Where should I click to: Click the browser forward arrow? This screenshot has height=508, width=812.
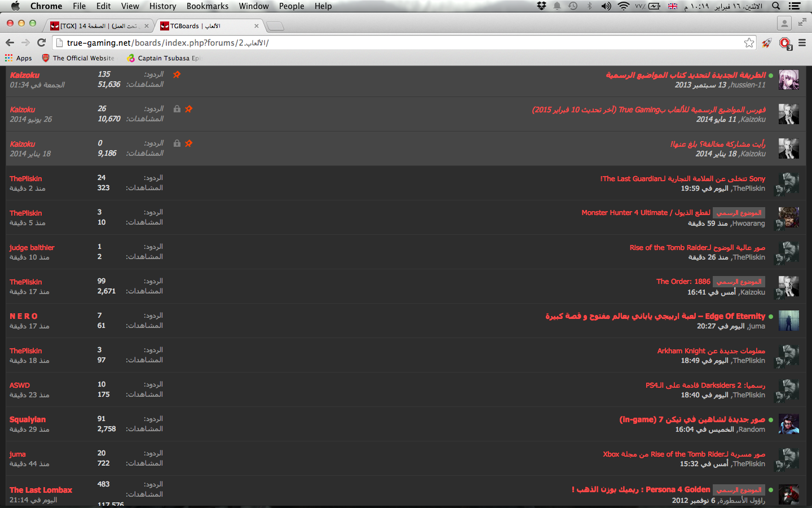(x=25, y=42)
